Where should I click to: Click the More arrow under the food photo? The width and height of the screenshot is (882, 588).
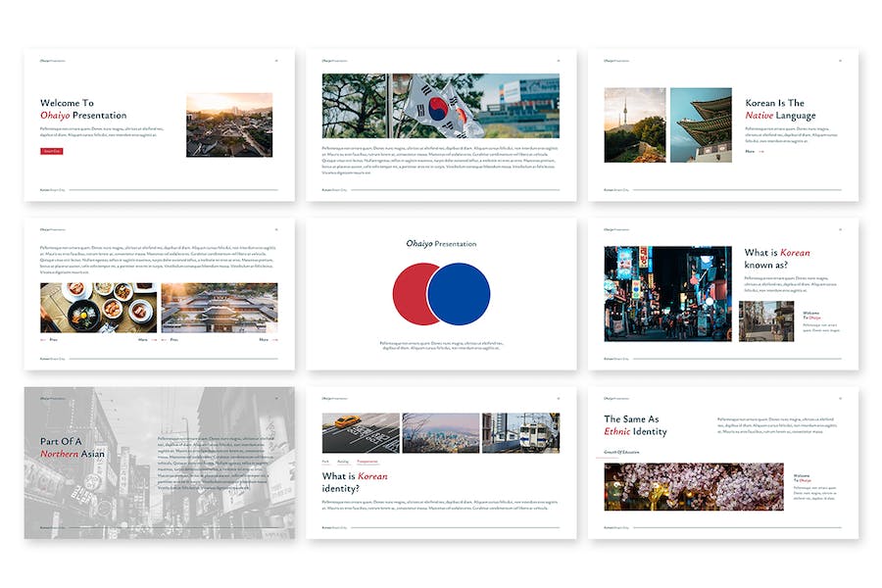(x=152, y=340)
